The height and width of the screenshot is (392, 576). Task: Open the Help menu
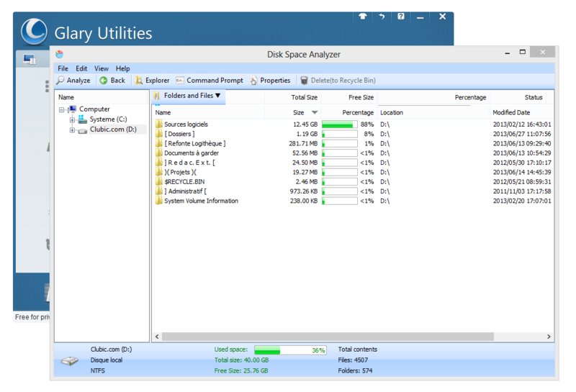point(122,68)
